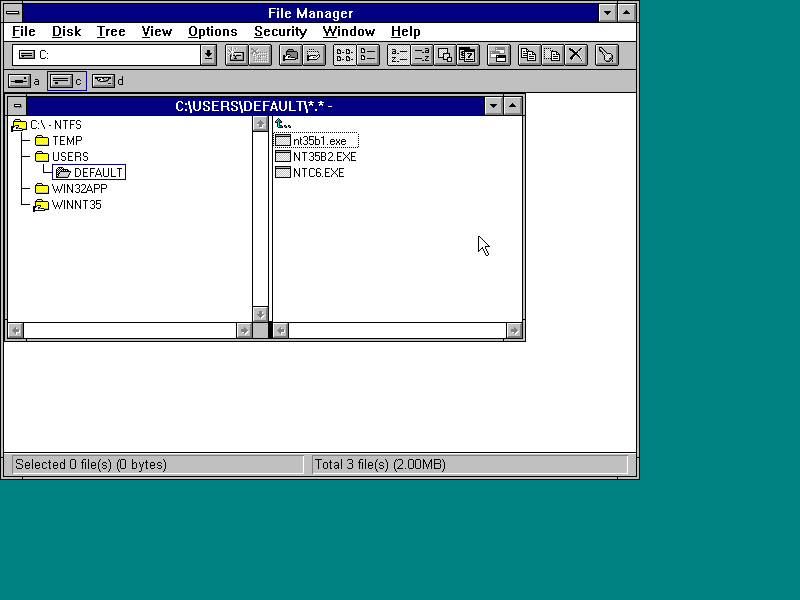Click 'Total 3 file(s) (2.00MB)' status text
This screenshot has width=800, height=600.
(380, 465)
